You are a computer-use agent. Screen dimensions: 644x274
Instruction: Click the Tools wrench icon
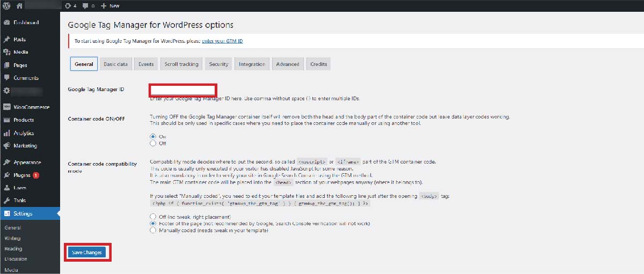coord(6,201)
